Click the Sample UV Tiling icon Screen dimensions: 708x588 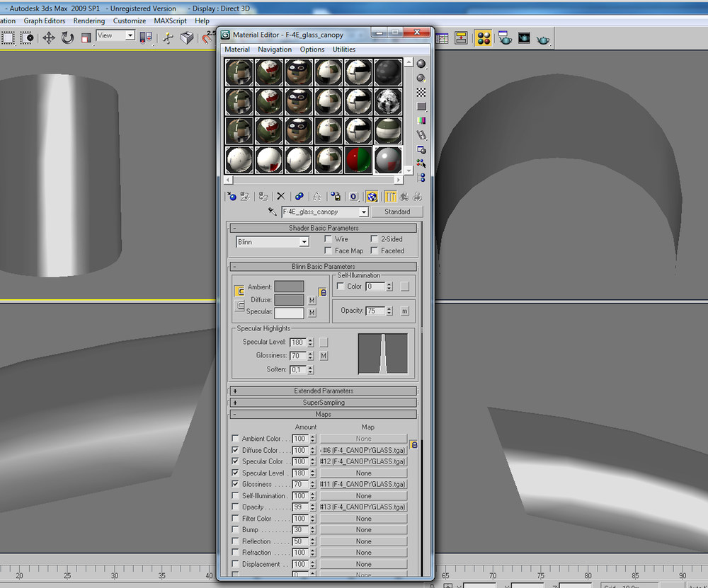(x=421, y=107)
